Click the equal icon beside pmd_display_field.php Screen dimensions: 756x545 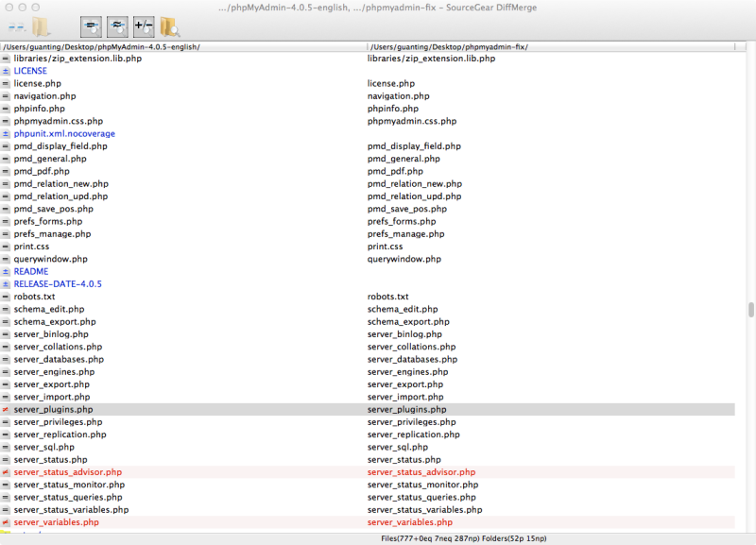pos(6,146)
